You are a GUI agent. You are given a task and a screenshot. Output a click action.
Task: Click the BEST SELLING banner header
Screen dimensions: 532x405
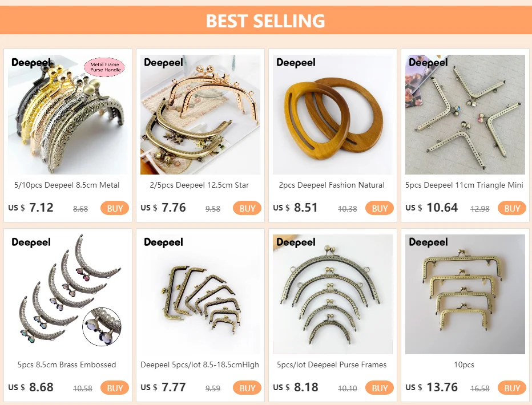pos(266,20)
